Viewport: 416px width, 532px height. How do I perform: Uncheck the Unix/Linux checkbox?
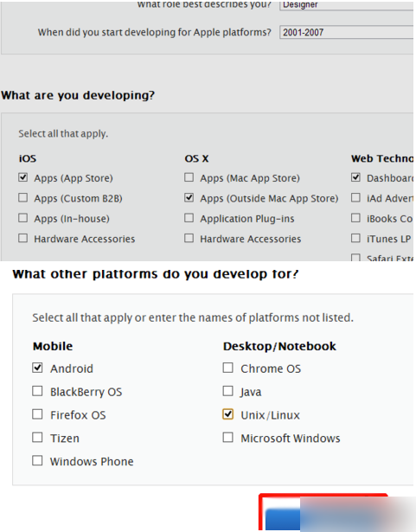(x=228, y=414)
